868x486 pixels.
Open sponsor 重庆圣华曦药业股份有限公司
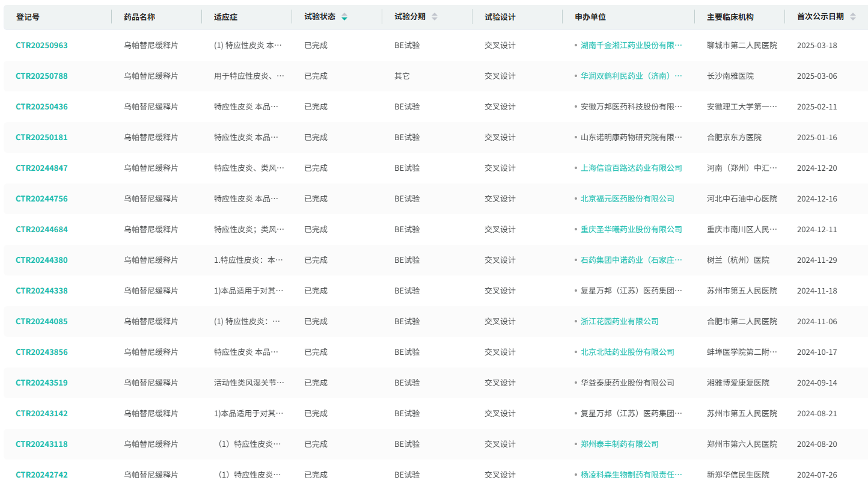[631, 229]
